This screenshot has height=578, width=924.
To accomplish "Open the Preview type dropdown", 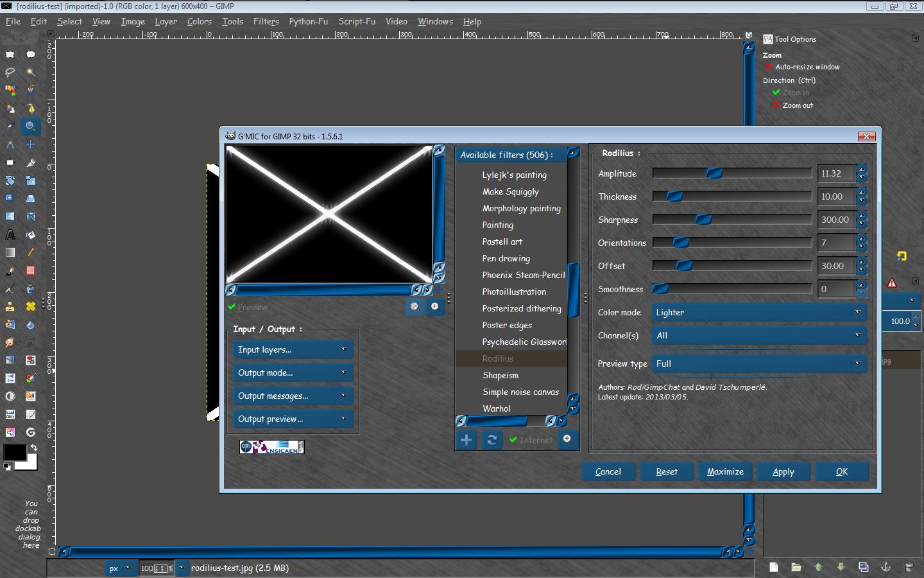I will coord(759,364).
